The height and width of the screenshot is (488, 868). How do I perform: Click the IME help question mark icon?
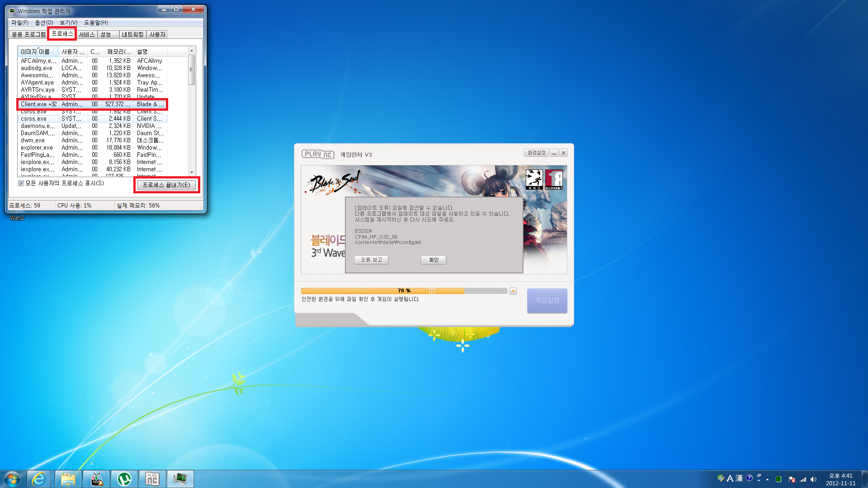point(749,478)
